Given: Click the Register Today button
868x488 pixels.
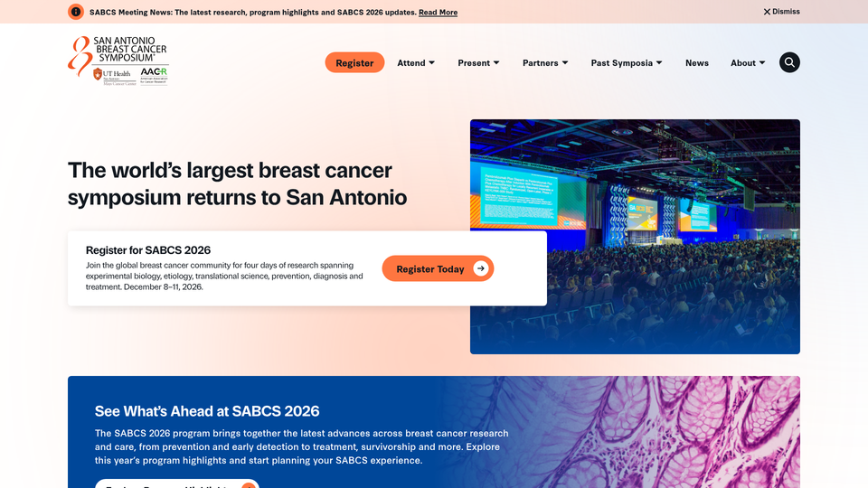Looking at the screenshot, I should pos(438,268).
